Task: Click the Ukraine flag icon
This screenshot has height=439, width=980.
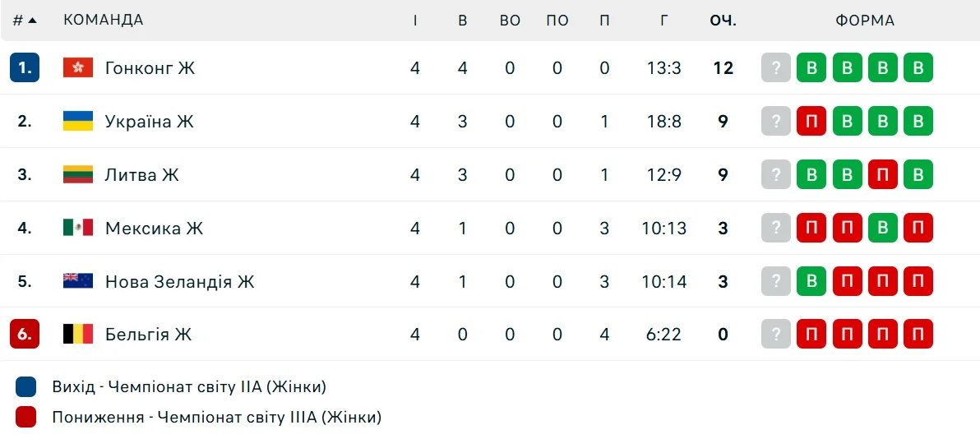Action: 78,122
